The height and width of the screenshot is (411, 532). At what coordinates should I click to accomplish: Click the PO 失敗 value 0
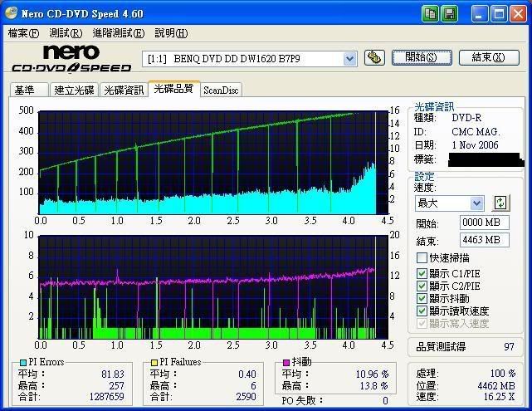(x=385, y=401)
